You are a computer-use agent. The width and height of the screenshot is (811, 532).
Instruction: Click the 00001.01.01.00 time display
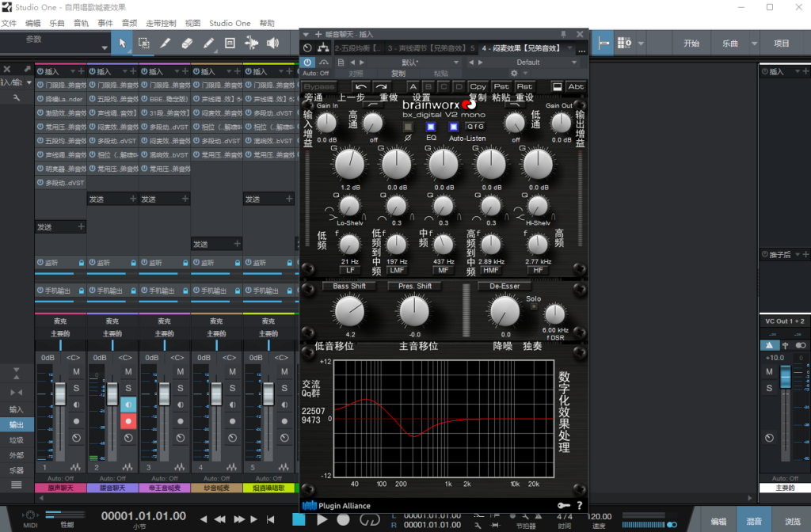143,516
